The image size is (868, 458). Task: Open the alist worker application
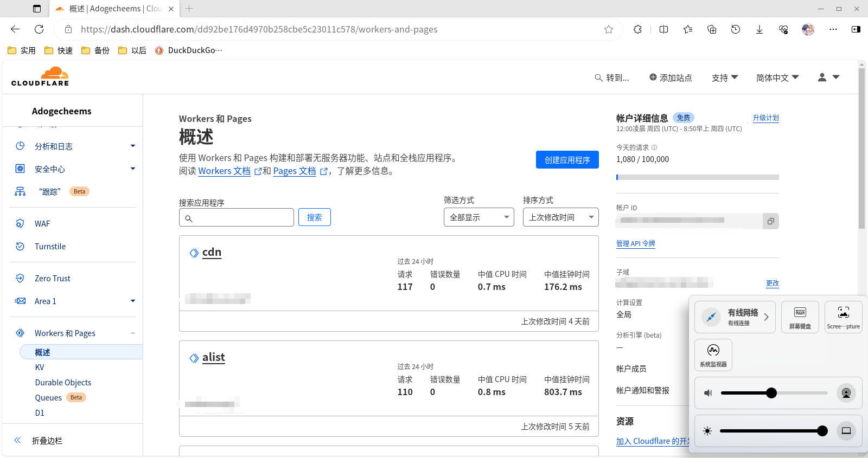pos(213,357)
